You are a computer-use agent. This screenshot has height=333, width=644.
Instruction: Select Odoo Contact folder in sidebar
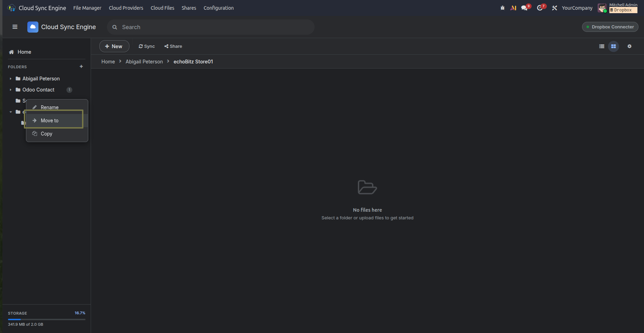[38, 90]
